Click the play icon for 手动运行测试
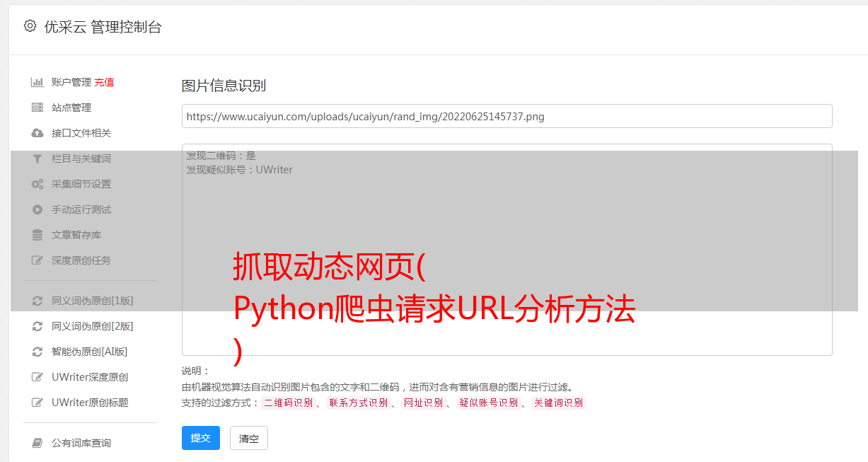The image size is (868, 462). (37, 209)
